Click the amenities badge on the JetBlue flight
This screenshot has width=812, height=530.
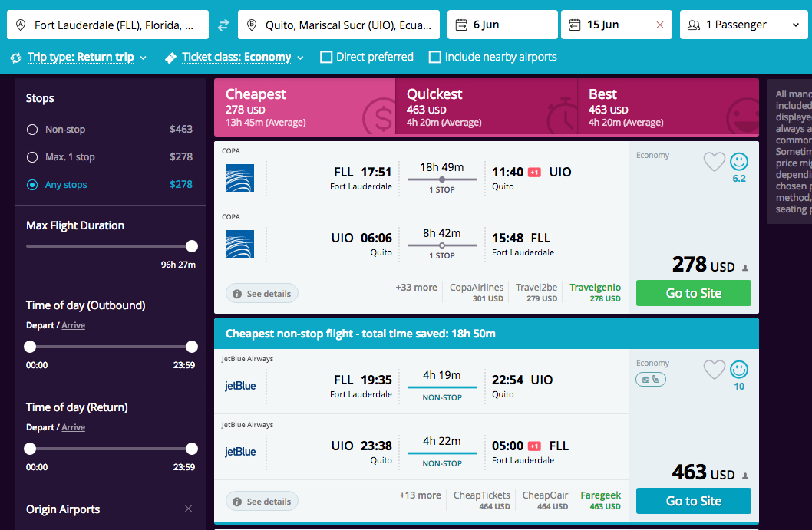tap(650, 380)
